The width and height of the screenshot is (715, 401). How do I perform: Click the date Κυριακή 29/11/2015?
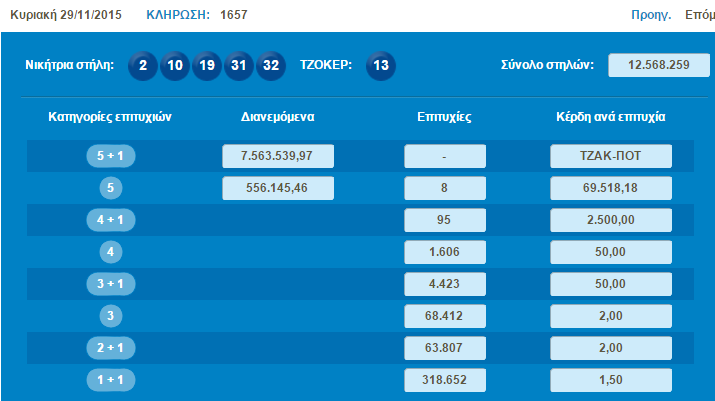pyautogui.click(x=66, y=15)
